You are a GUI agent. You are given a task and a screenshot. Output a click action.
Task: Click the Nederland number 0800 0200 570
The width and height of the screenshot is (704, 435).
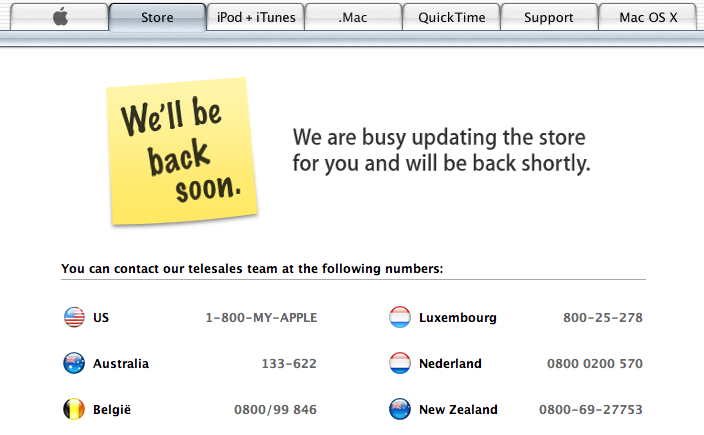tap(595, 364)
